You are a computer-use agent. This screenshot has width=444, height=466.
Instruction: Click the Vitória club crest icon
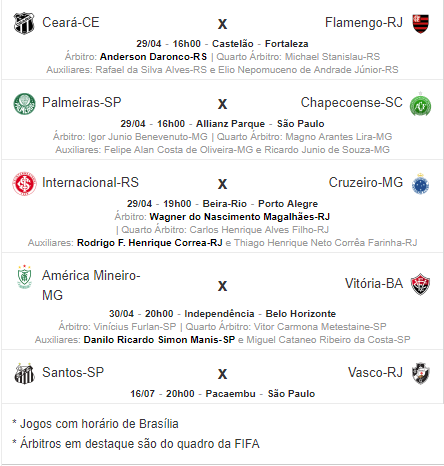click(420, 284)
